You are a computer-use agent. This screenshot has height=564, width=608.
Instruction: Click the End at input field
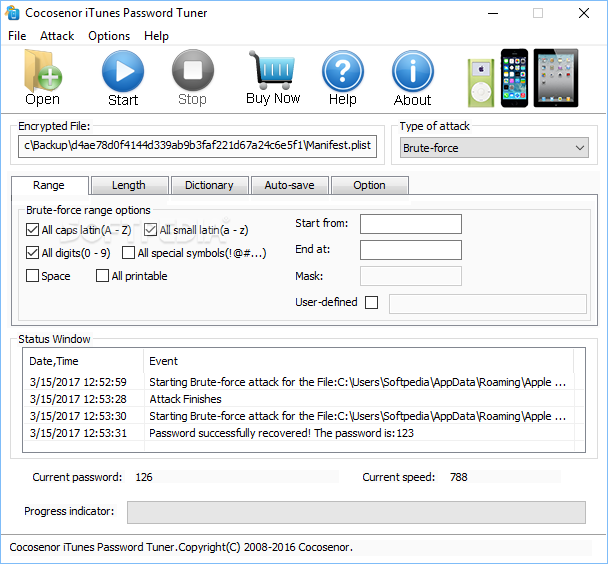[x=411, y=250]
